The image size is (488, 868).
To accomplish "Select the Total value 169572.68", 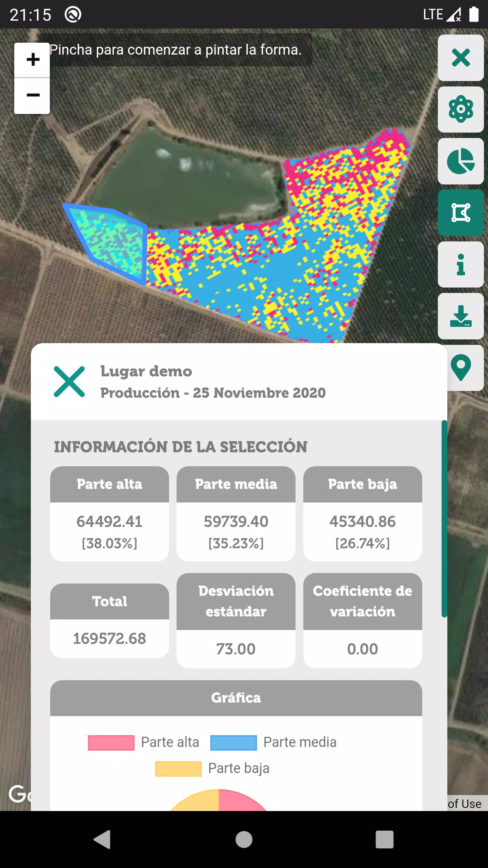I will 109,638.
